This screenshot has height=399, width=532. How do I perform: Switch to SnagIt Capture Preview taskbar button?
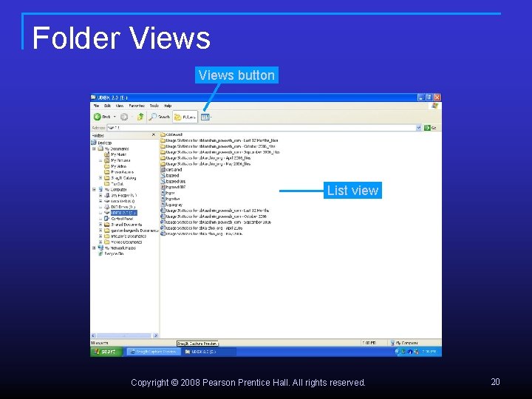click(154, 352)
